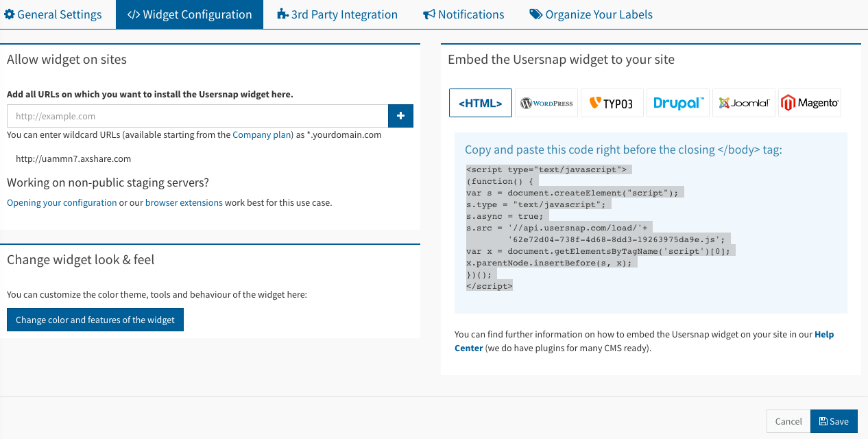The image size is (868, 439).
Task: Save the widget configuration
Action: [x=834, y=421]
